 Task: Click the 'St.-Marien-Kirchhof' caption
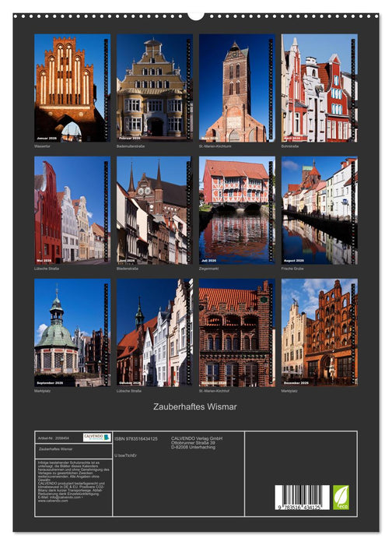pyautogui.click(x=214, y=391)
